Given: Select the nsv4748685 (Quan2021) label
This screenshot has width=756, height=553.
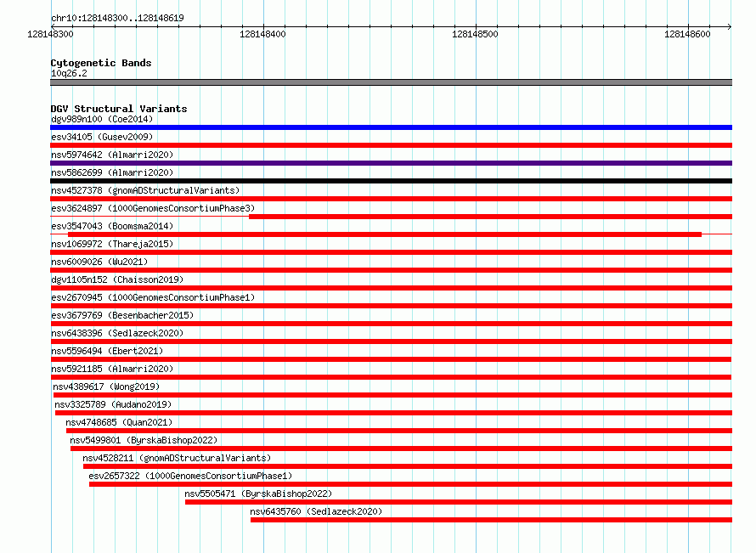Looking at the screenshot, I should [119, 422].
